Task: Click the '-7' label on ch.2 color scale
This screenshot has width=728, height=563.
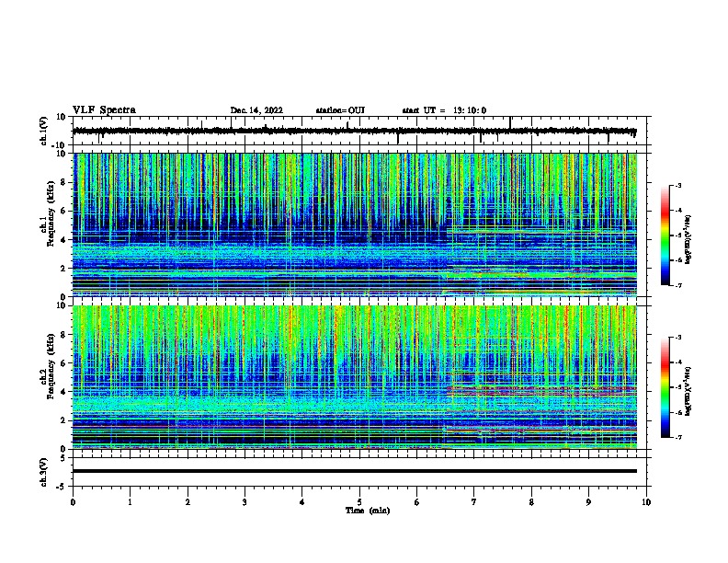Action: 677,438
